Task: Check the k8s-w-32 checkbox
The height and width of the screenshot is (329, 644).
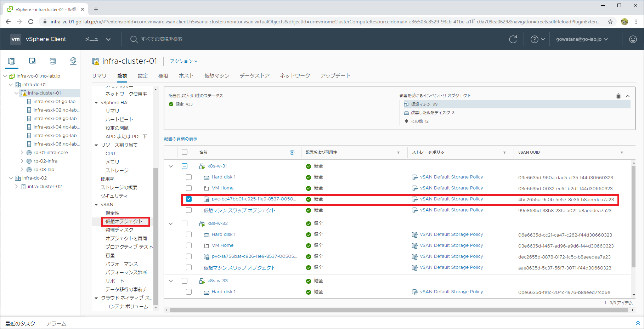Action: pyautogui.click(x=185, y=223)
